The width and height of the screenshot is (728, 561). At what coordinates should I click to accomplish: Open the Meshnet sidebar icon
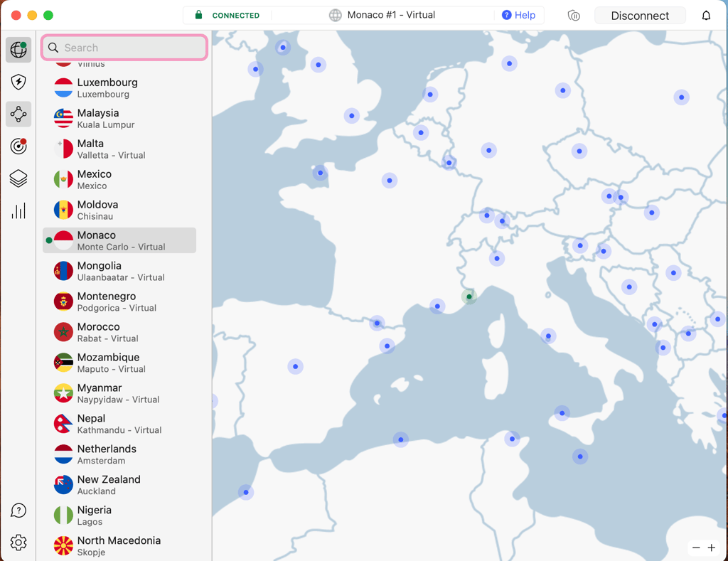point(18,114)
